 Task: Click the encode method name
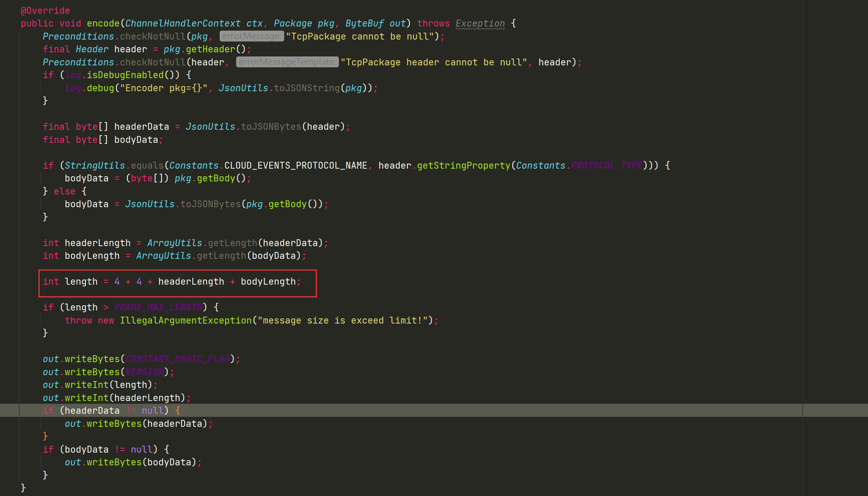click(x=103, y=23)
